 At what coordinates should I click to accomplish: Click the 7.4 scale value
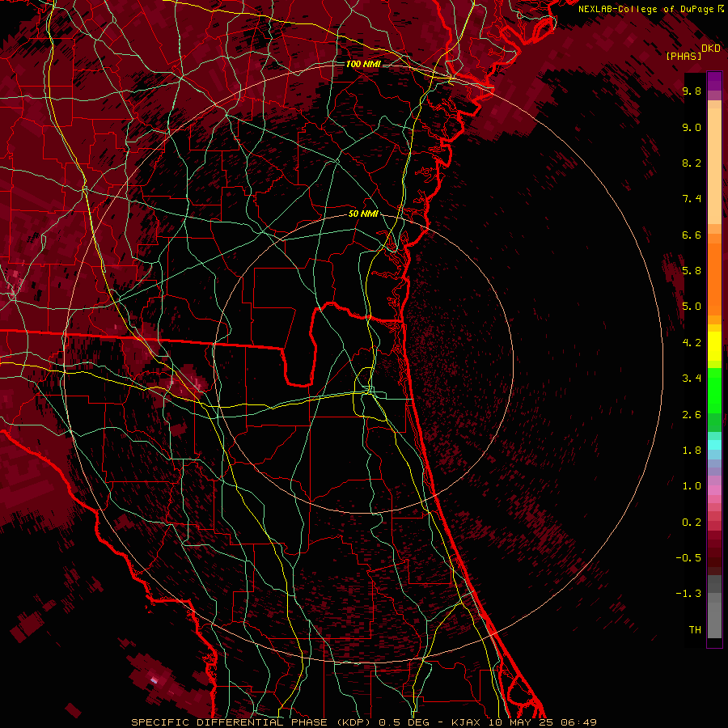pos(692,199)
